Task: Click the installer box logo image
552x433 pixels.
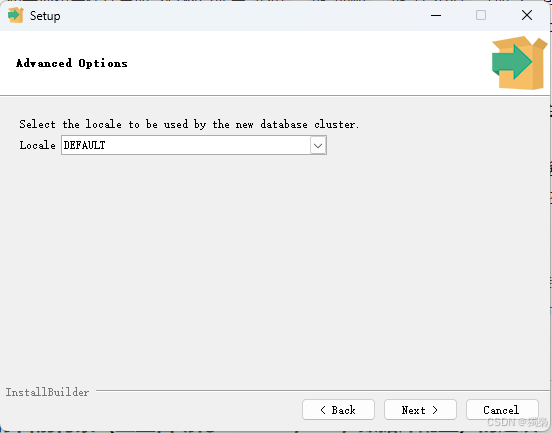Action: [520, 63]
